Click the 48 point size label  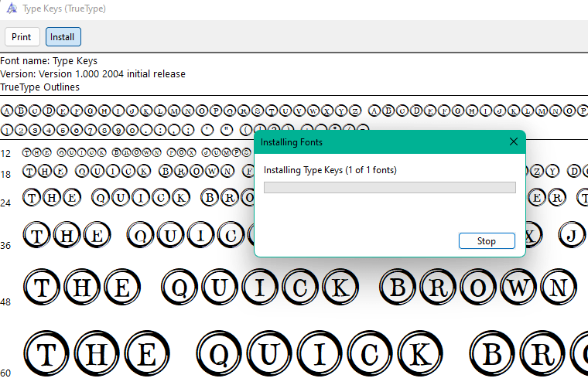coord(6,302)
